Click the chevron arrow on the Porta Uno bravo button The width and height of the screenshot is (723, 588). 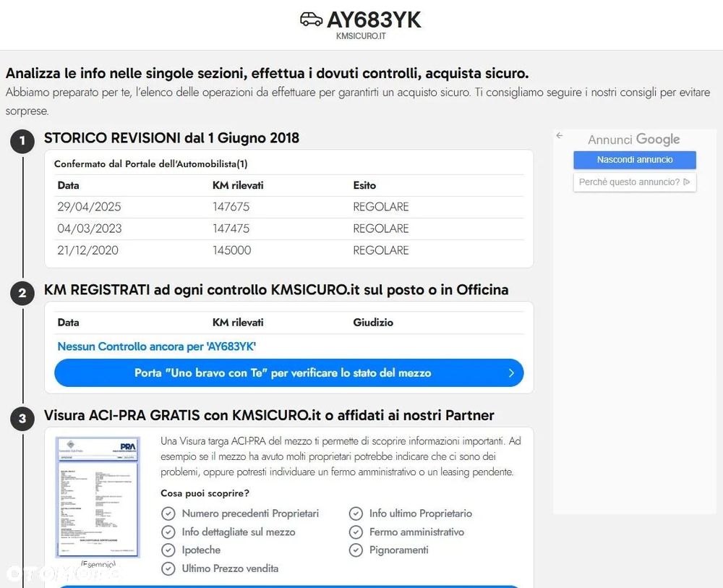point(511,372)
